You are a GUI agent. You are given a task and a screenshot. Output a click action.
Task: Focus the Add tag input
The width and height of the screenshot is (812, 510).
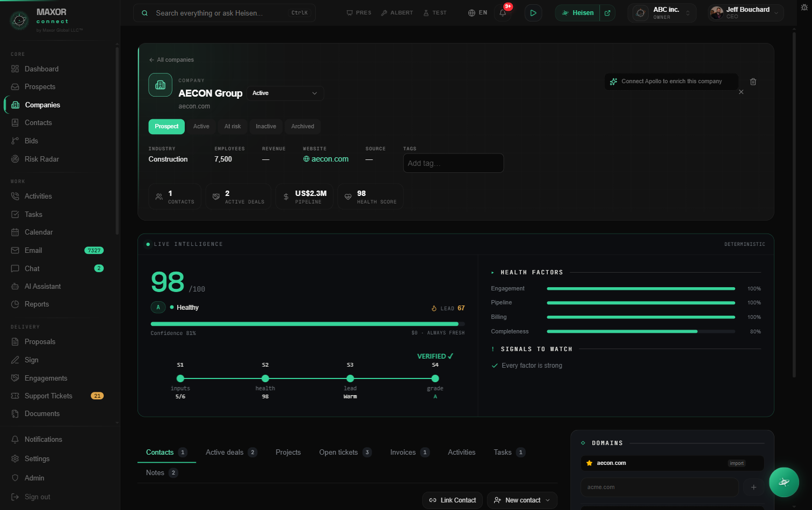click(453, 163)
